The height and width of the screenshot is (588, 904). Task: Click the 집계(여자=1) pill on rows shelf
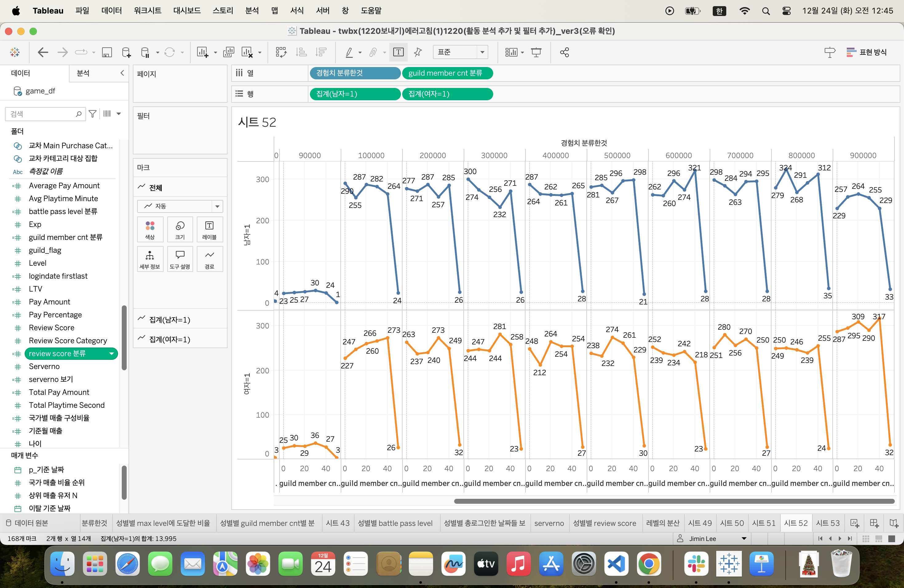(447, 94)
